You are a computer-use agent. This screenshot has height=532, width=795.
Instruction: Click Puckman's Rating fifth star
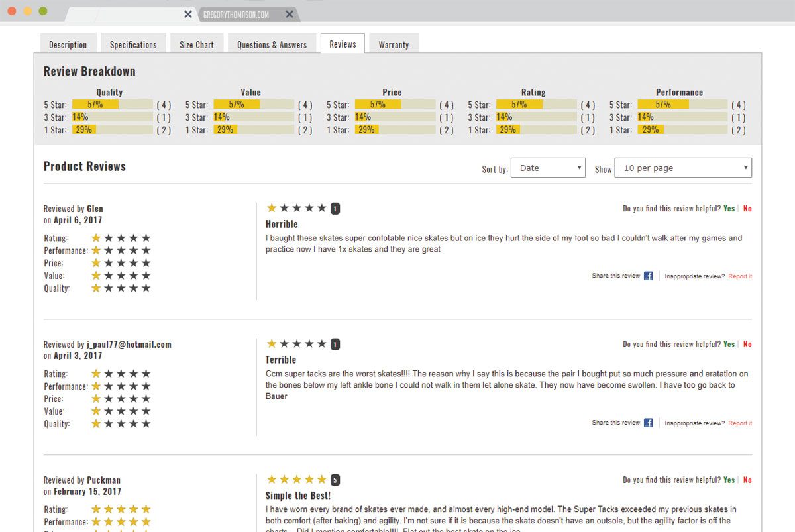coord(146,509)
